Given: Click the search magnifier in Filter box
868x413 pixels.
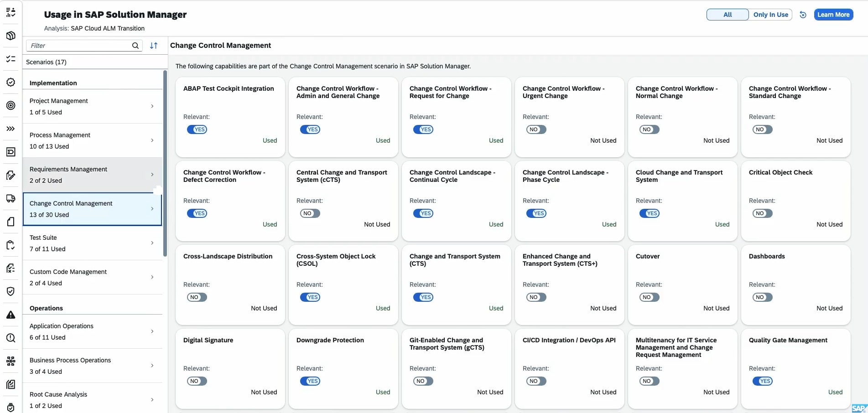Looking at the screenshot, I should pos(135,46).
